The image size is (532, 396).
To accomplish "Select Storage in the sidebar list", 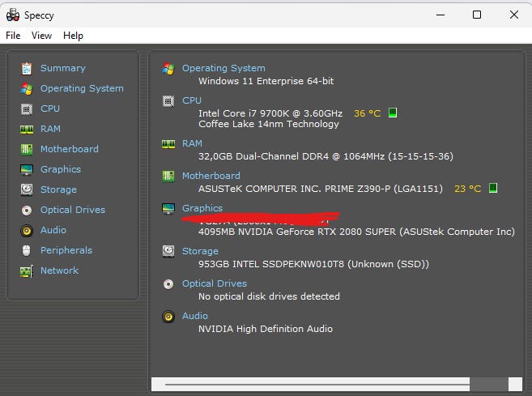I will coord(58,189).
